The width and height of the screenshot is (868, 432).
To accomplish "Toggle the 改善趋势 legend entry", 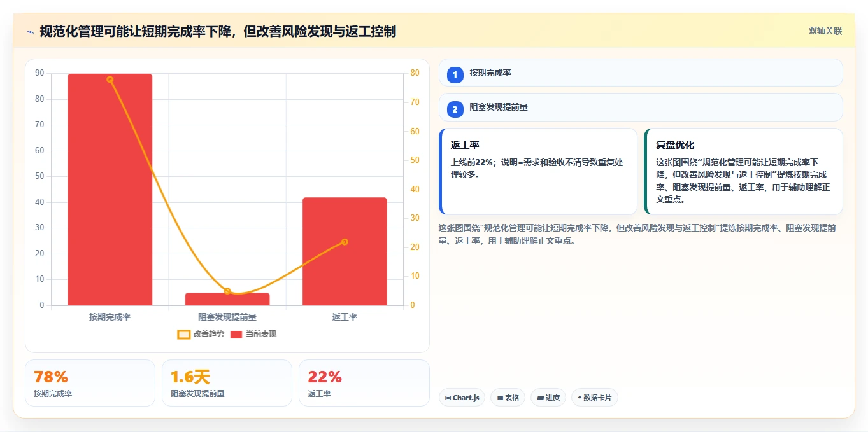I will tap(201, 334).
